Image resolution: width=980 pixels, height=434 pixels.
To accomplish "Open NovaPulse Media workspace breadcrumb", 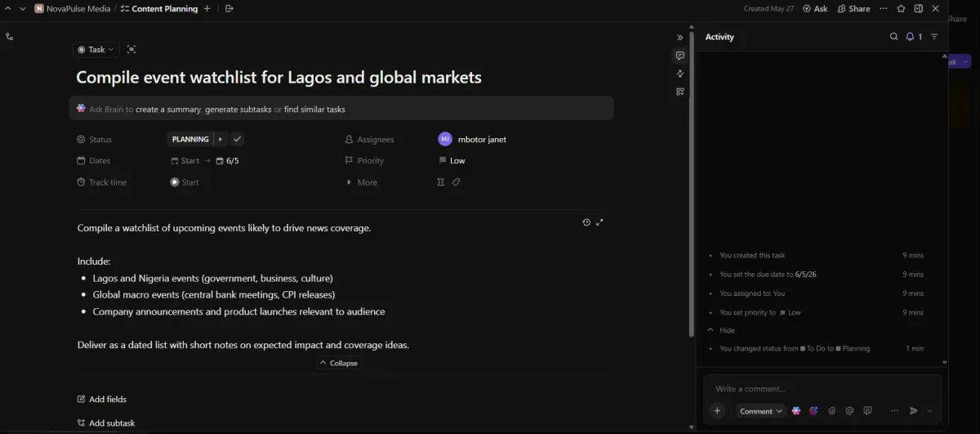I will [x=73, y=8].
